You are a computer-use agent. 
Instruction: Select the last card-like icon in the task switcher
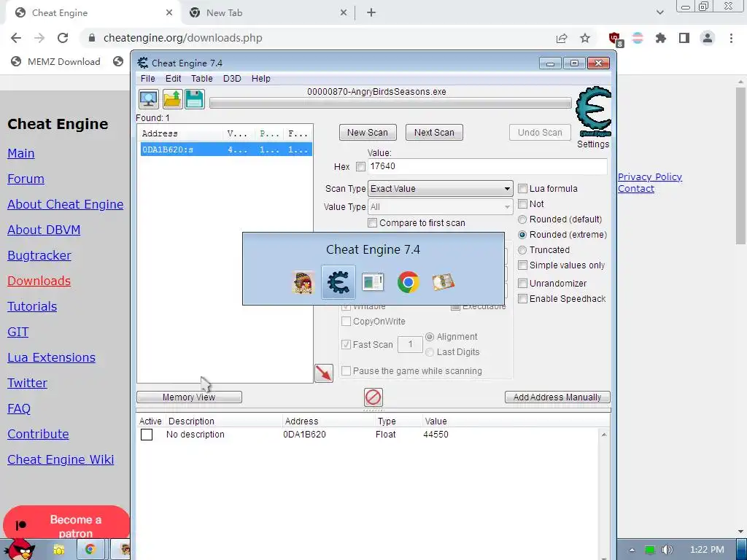(x=443, y=282)
